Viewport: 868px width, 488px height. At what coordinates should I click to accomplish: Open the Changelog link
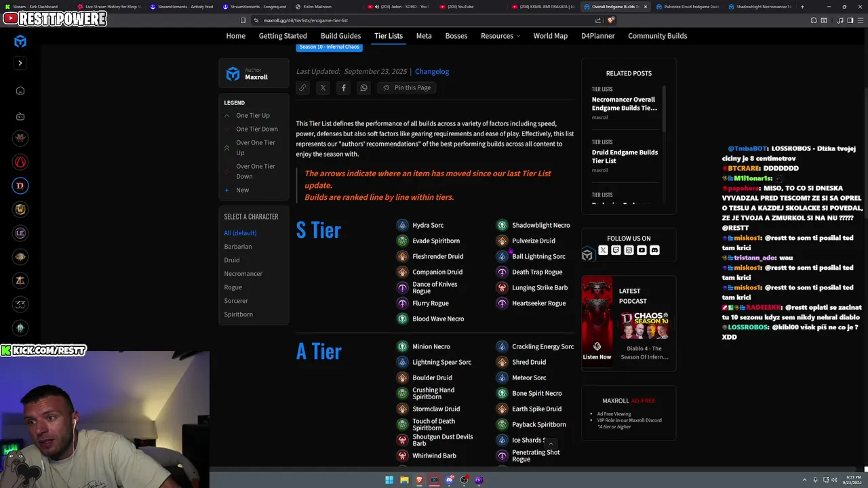pos(432,71)
